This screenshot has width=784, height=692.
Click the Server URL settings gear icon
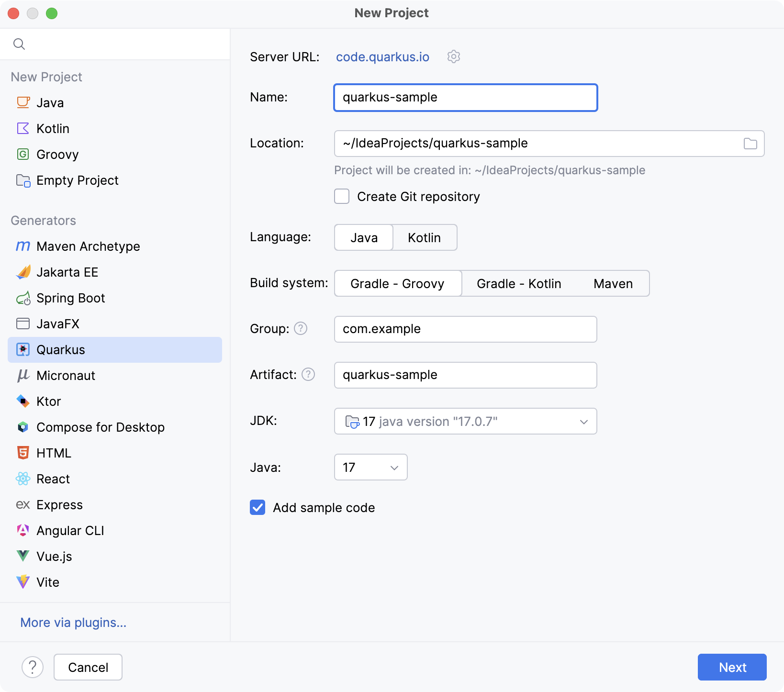click(453, 56)
